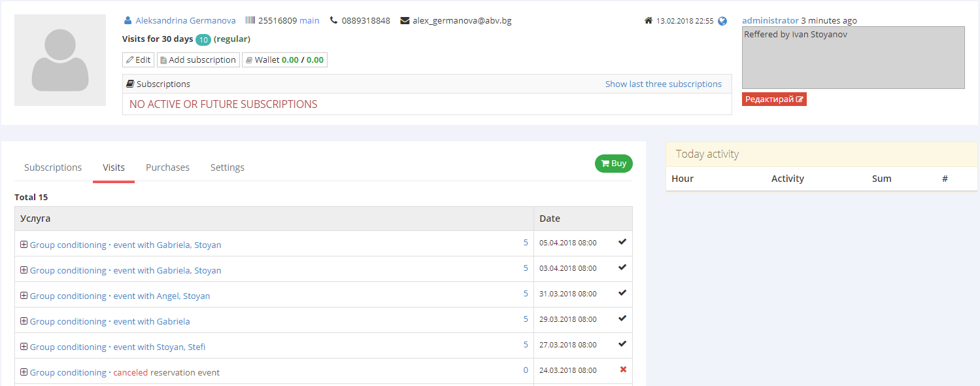Click the main link after card number
980x386 pixels.
[309, 20]
